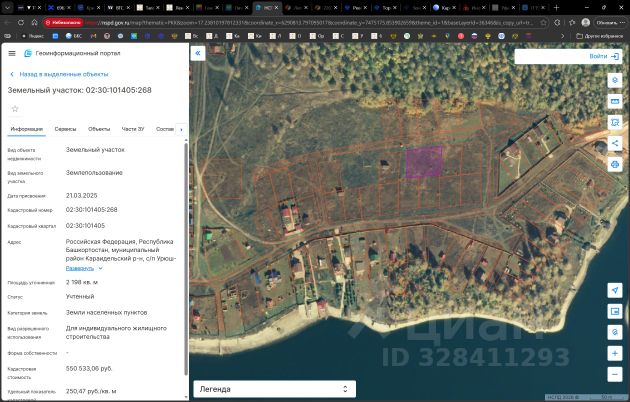Switch to the Объекты tab
Viewport: 630px width, 402px height.
tap(99, 129)
